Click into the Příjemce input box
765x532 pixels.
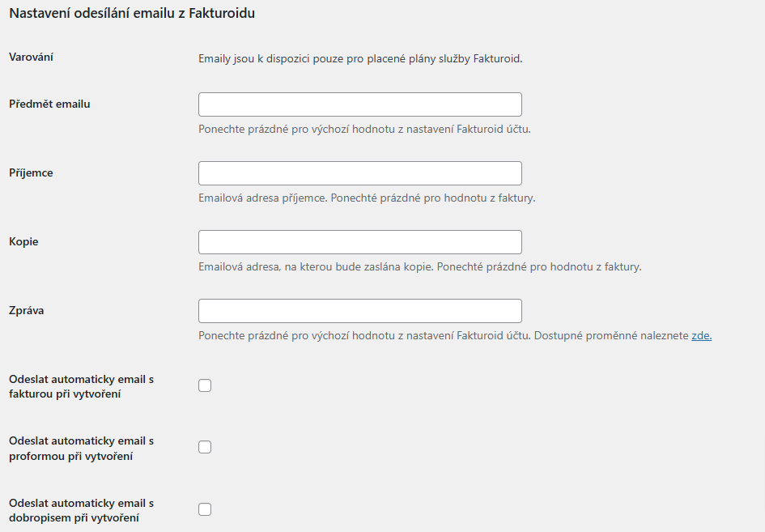[360, 173]
